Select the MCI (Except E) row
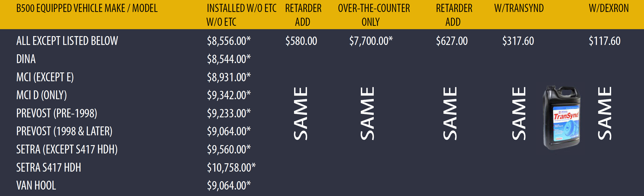 click(x=45, y=77)
